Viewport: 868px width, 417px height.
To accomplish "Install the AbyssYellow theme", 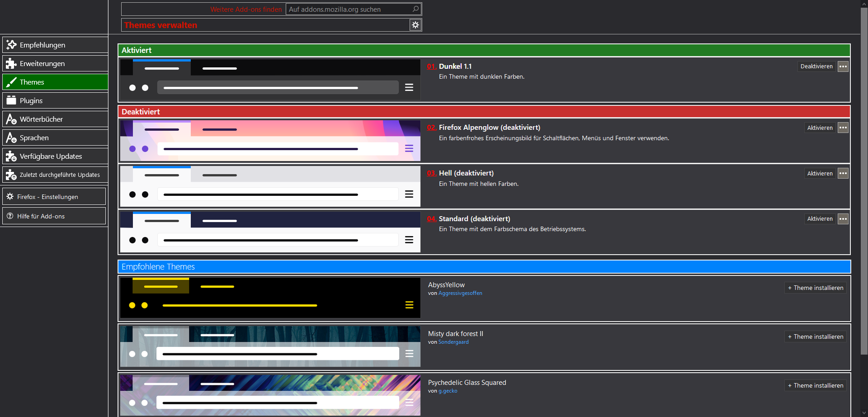I will click(816, 288).
